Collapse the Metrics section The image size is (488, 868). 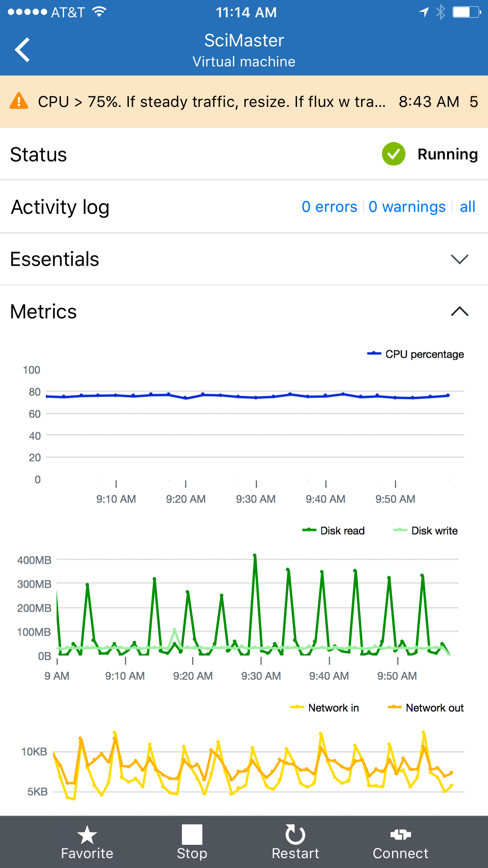coord(460,311)
